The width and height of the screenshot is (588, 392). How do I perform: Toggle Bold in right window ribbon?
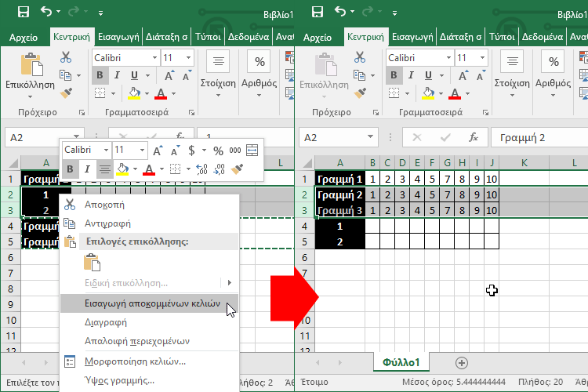pyautogui.click(x=394, y=75)
